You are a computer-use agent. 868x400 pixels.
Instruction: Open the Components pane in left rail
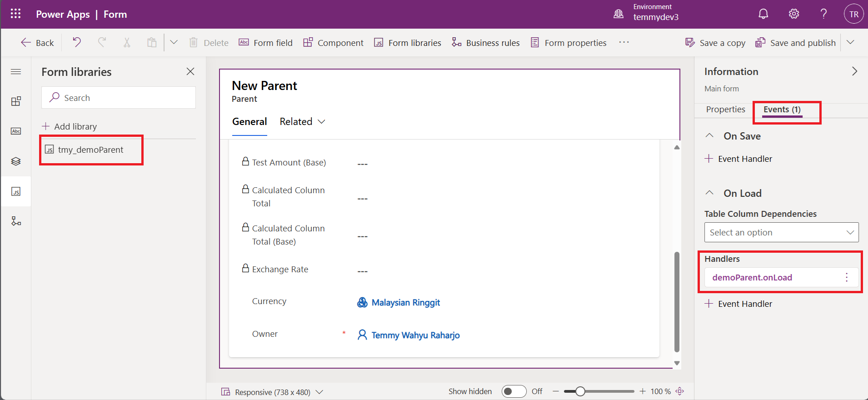16,101
